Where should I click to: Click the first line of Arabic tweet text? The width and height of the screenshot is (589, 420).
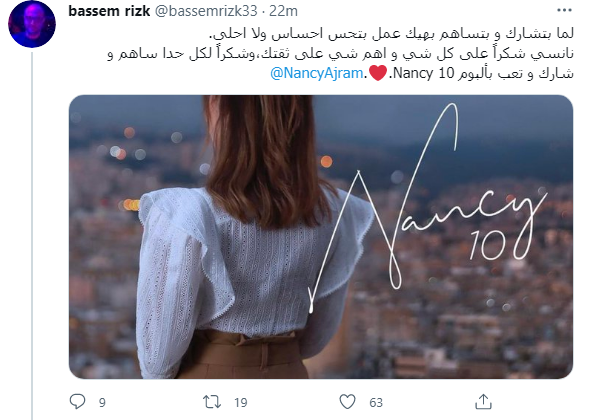click(x=391, y=34)
